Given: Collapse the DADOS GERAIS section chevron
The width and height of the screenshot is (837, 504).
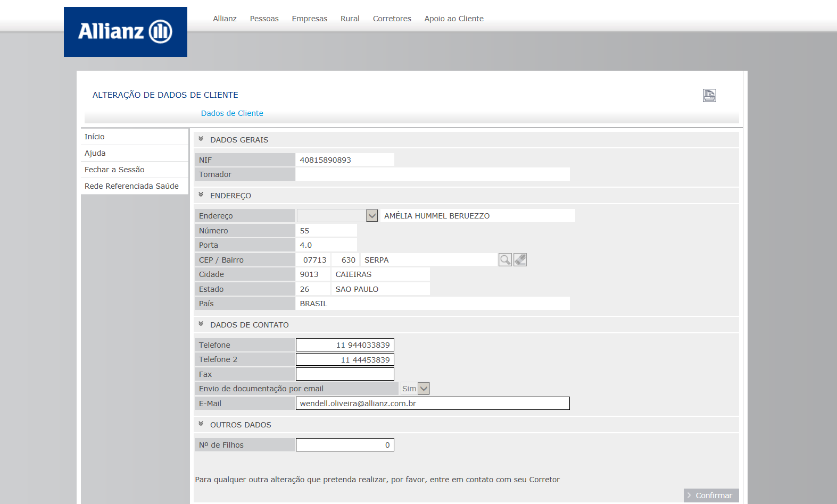Looking at the screenshot, I should (x=201, y=139).
